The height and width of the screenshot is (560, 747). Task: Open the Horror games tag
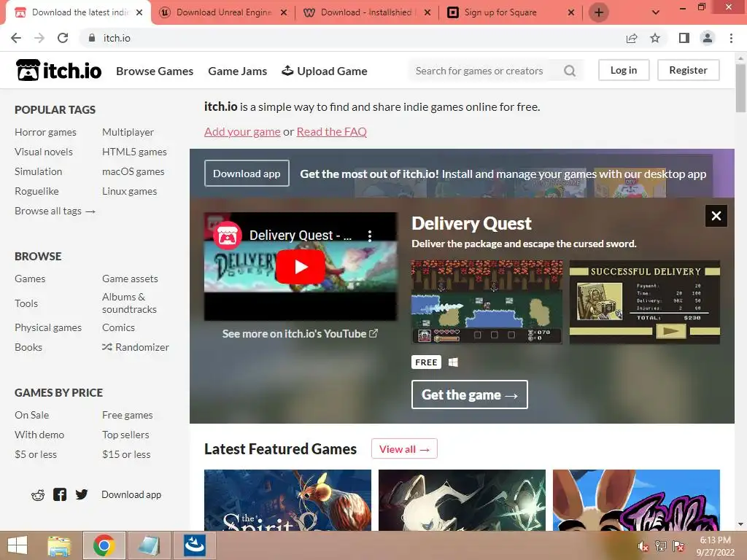pyautogui.click(x=45, y=132)
